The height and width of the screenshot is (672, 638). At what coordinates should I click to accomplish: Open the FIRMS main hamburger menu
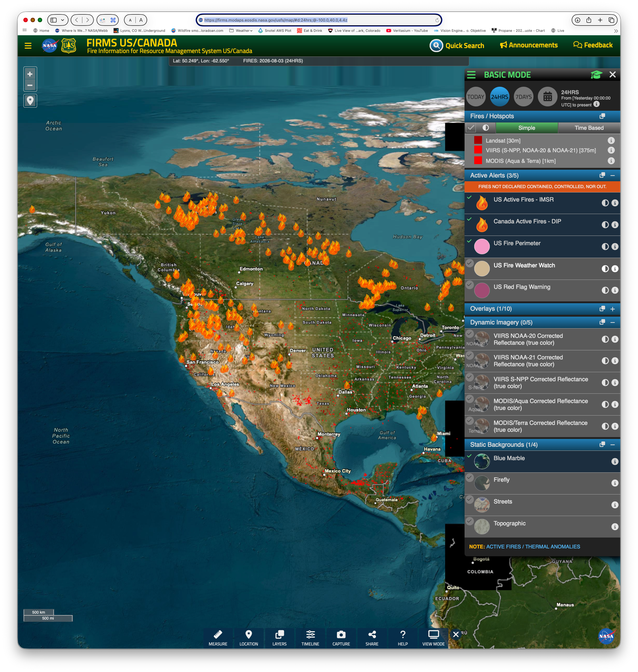click(x=28, y=46)
